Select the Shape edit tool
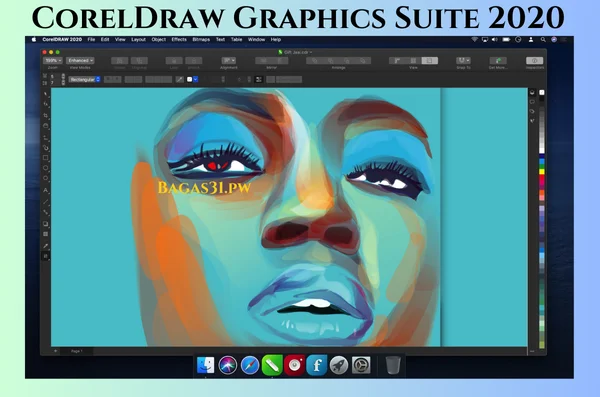Image resolution: width=600 pixels, height=397 pixels. point(46,104)
